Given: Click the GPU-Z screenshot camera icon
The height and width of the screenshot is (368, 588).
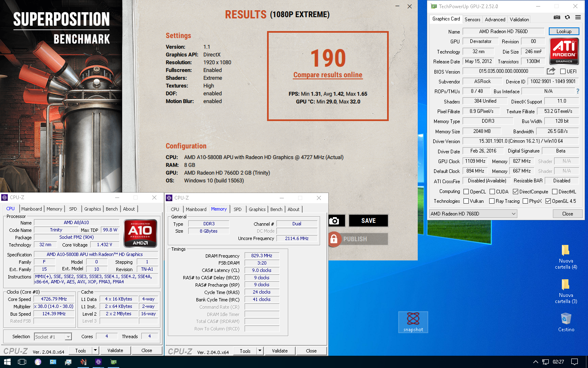Looking at the screenshot, I should click(557, 17).
